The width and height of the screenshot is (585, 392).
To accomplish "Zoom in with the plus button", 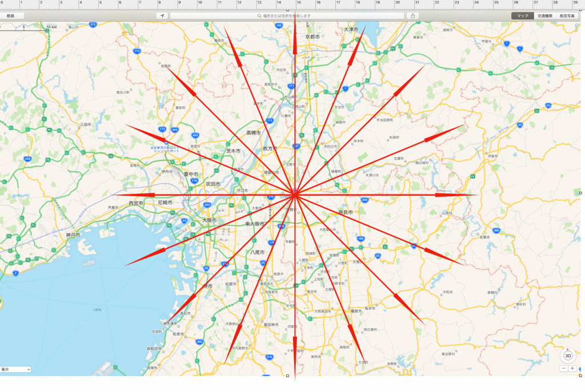I will tap(572, 369).
